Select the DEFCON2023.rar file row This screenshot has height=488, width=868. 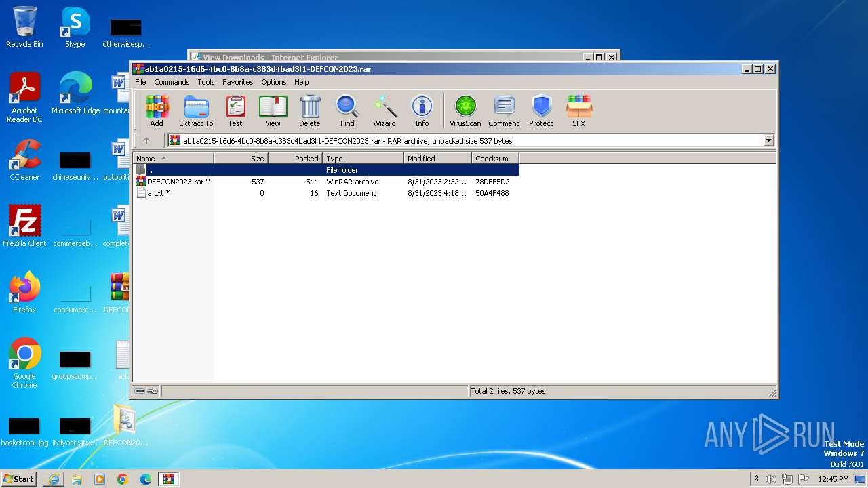click(x=326, y=182)
